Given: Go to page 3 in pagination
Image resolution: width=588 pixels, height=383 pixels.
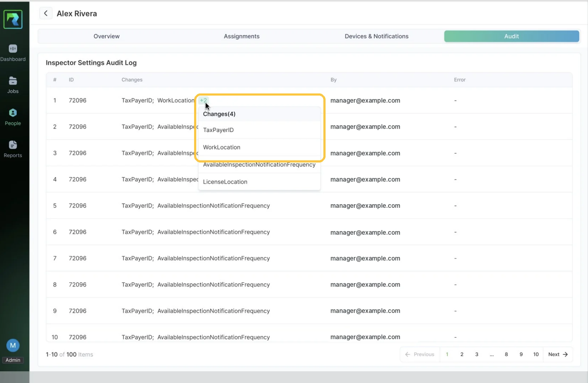Looking at the screenshot, I should pyautogui.click(x=477, y=354).
